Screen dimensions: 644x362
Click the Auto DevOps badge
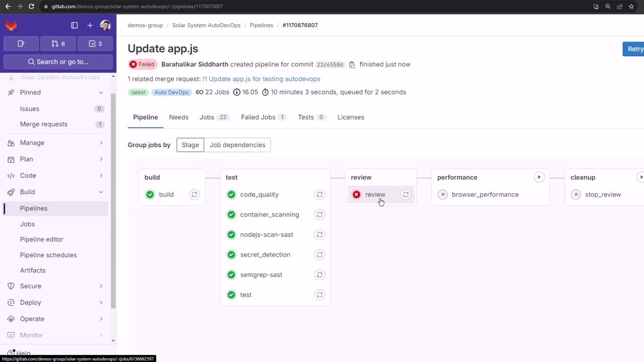coord(172,93)
